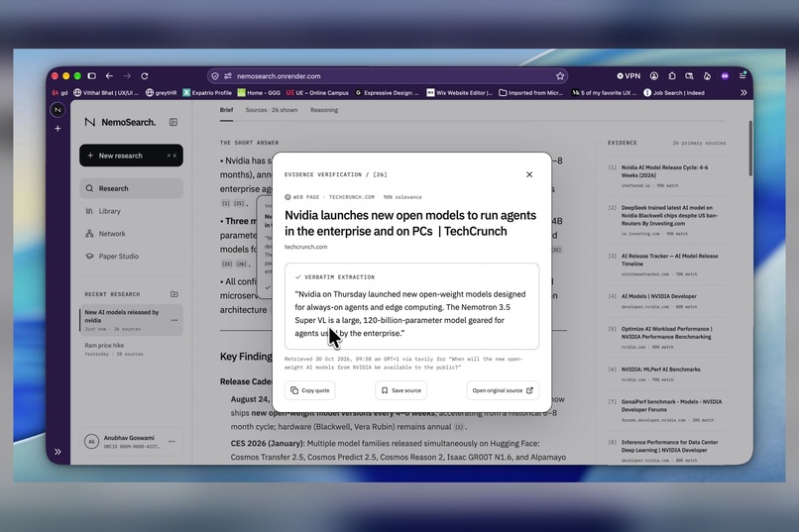Click new folder icon next to Recent Research
Viewport: 799px width, 532px height.
pos(174,294)
